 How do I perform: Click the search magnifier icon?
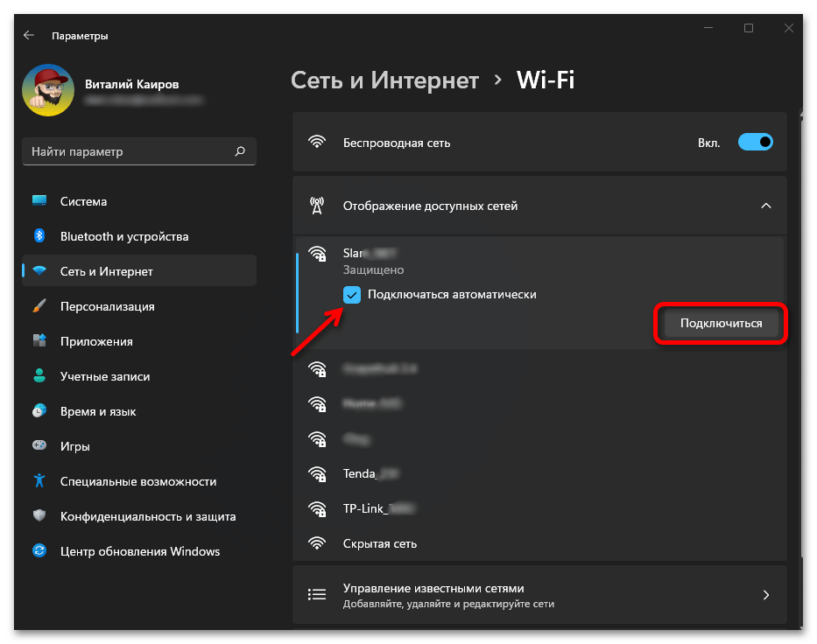pos(240,151)
